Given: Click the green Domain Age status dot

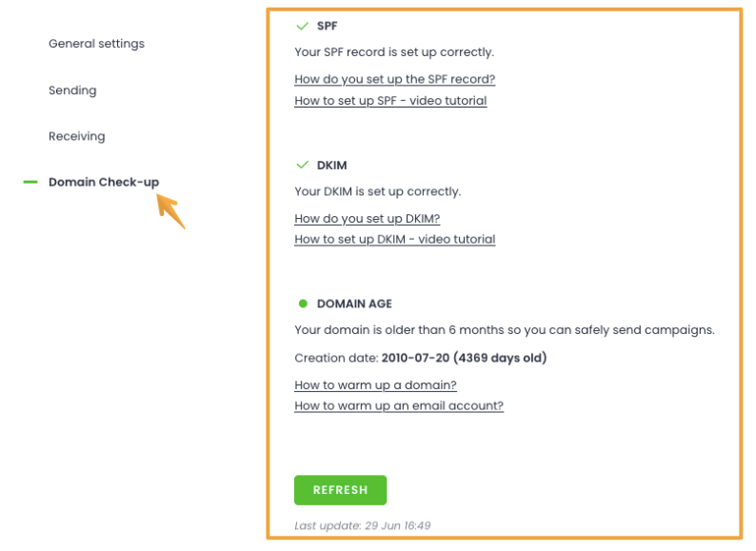Looking at the screenshot, I should (x=303, y=304).
